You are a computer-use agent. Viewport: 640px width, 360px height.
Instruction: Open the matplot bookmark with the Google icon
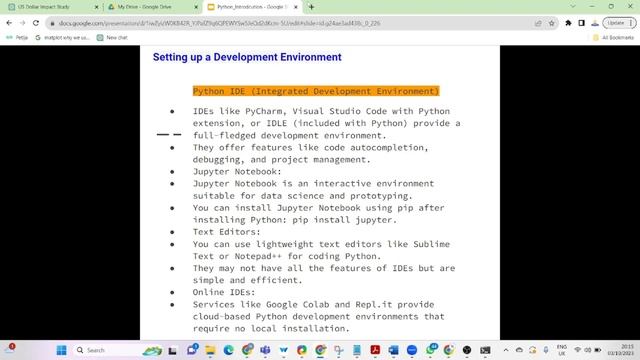[62, 38]
